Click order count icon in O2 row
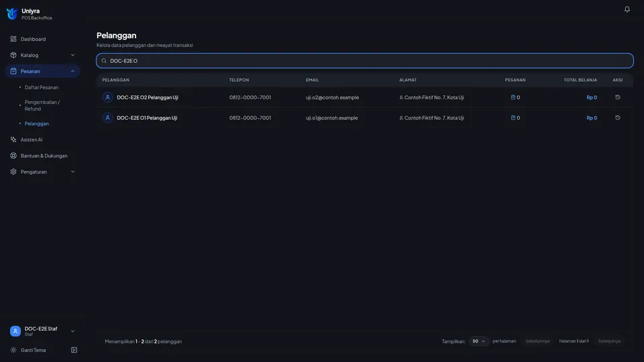This screenshot has height=362, width=644. [513, 97]
